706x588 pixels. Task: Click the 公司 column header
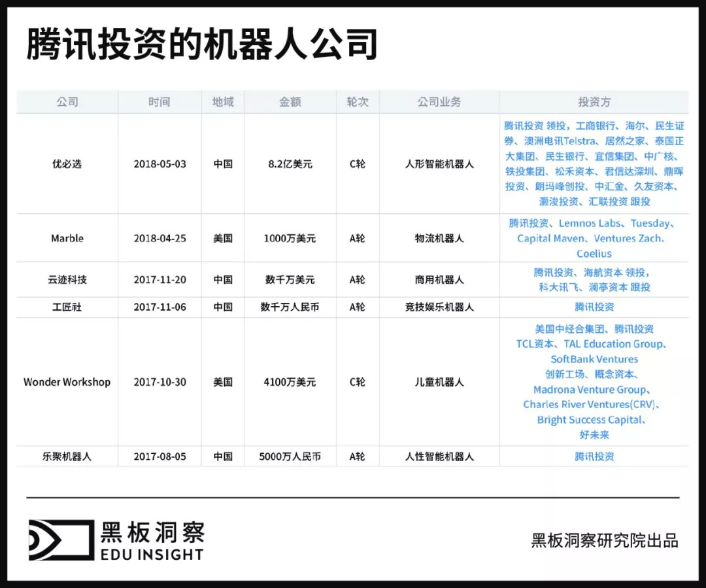(x=67, y=102)
